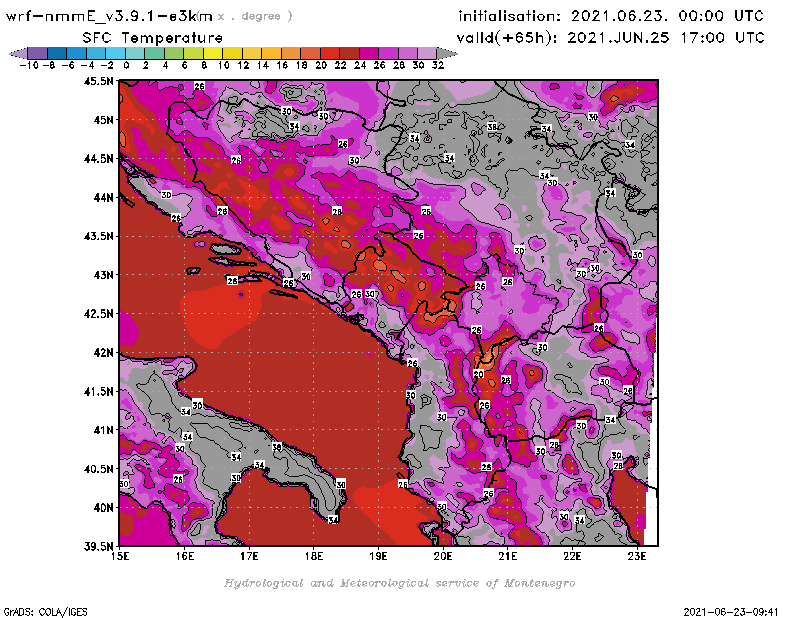The image size is (800, 618).
Task: Click the Hydrological and Meteorological service of Montenegro caption
Action: pyautogui.click(x=399, y=583)
